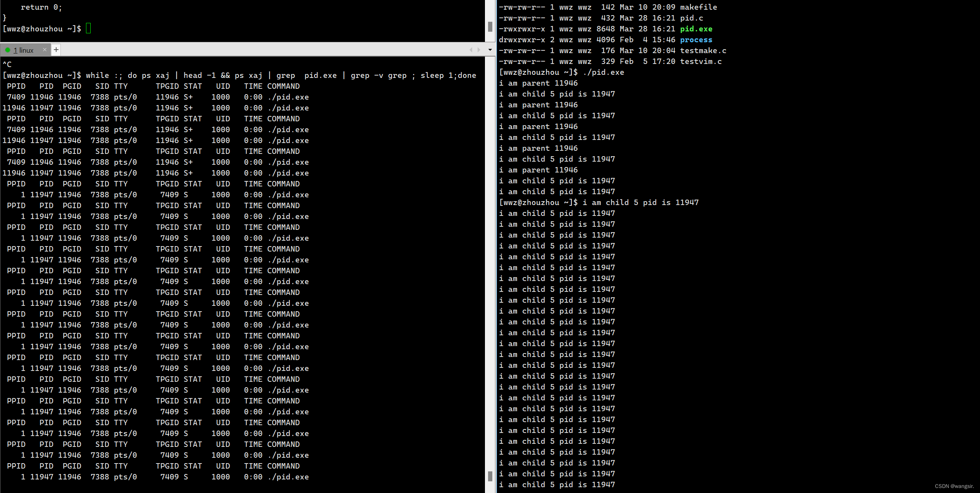Click the './pid.exe' command in right terminal
980x493 pixels.
tap(603, 72)
